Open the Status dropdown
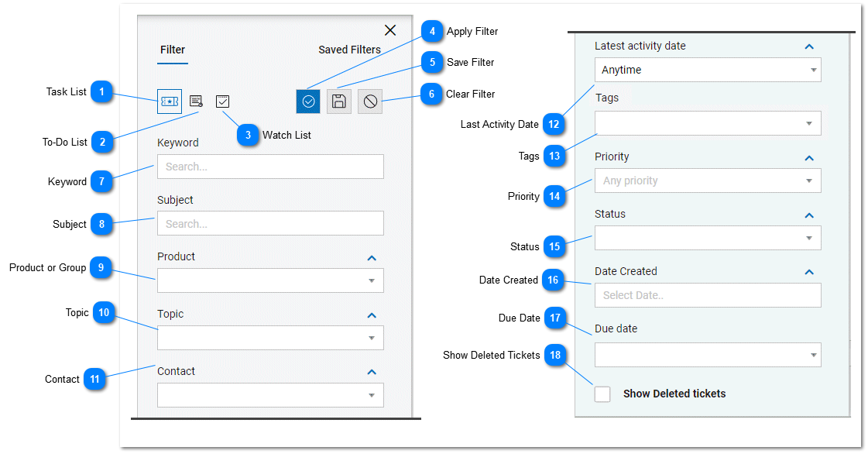 pyautogui.click(x=708, y=238)
